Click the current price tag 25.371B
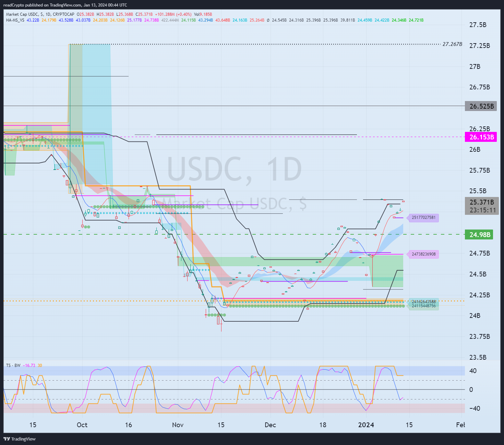 pyautogui.click(x=482, y=202)
